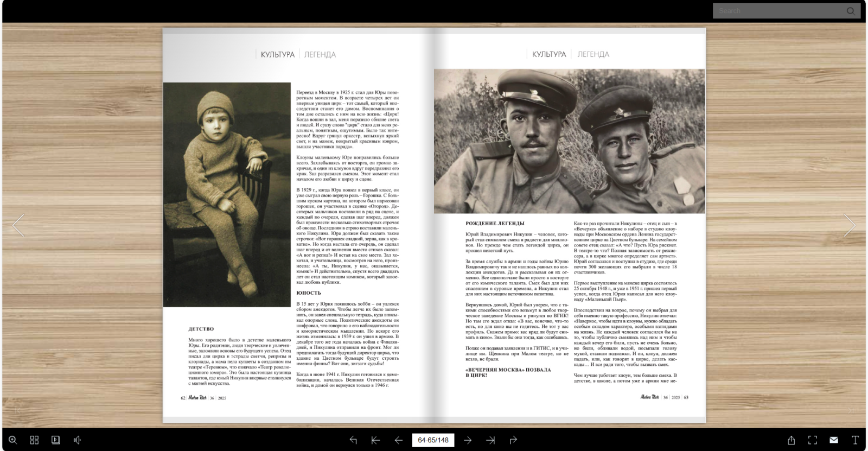Flip to next spread with right chevron
This screenshot has width=868, height=451.
coord(849,225)
